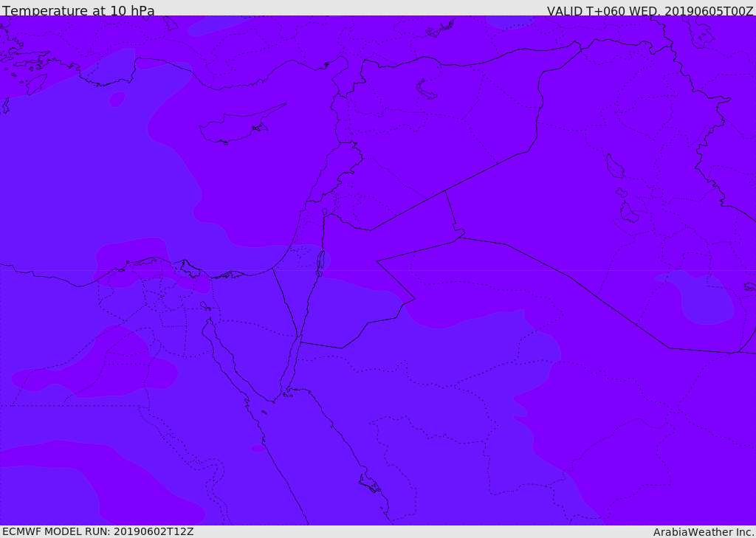Image resolution: width=756 pixels, height=538 pixels.
Task: Click the 'VALID T+060 WED. 20190605T00Z' label
Action: 650,11
